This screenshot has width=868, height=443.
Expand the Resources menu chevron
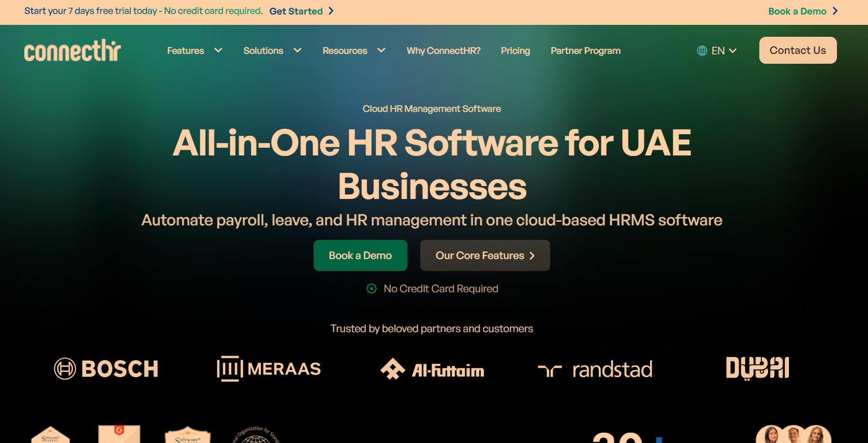(x=381, y=50)
